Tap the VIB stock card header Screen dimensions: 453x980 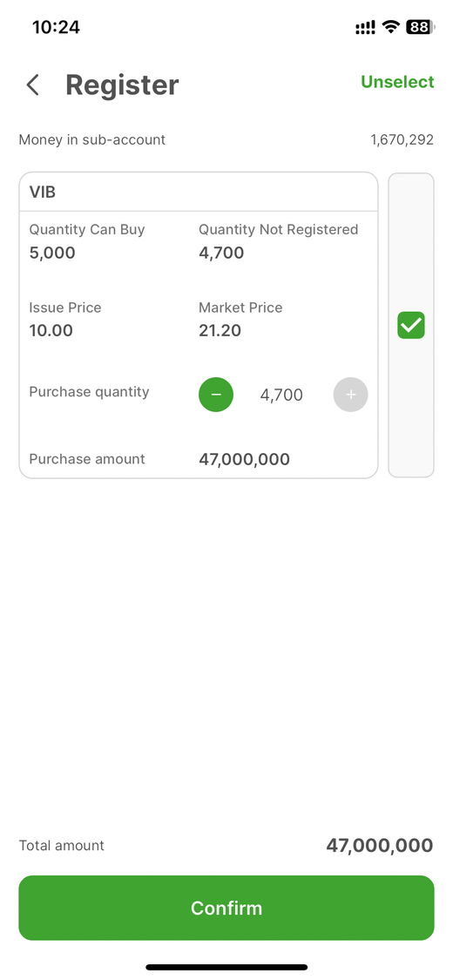199,192
